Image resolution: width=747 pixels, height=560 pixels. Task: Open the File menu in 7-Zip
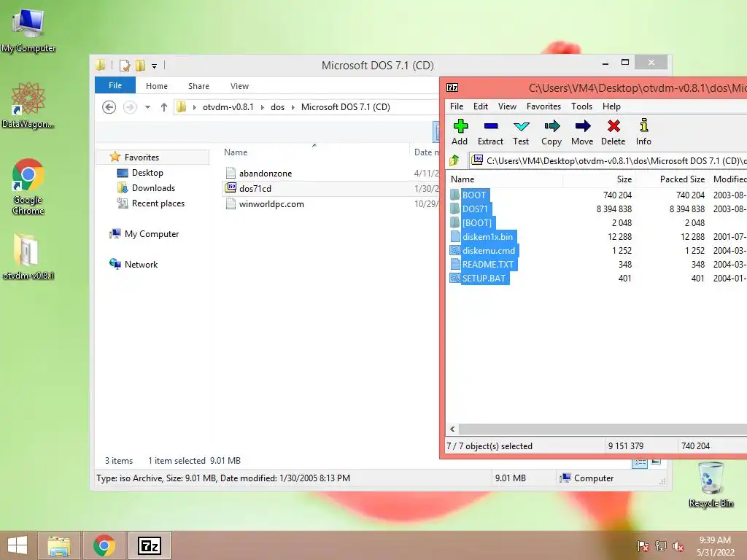click(457, 106)
